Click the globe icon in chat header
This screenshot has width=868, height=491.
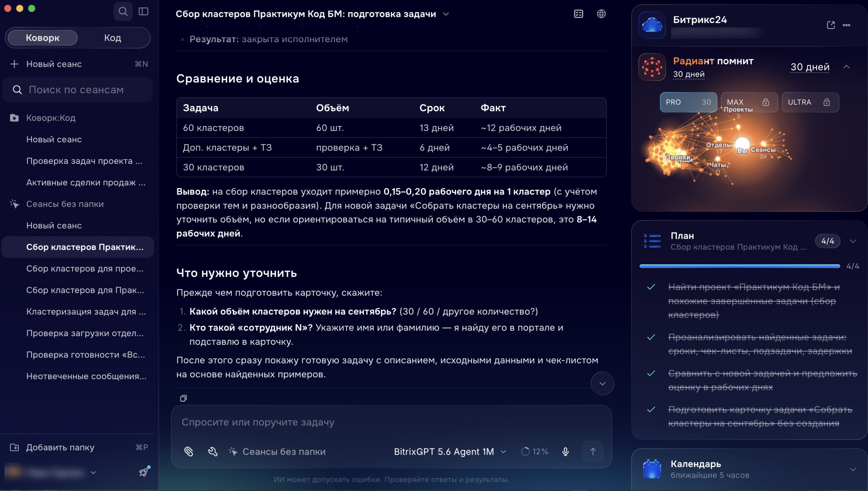click(601, 14)
